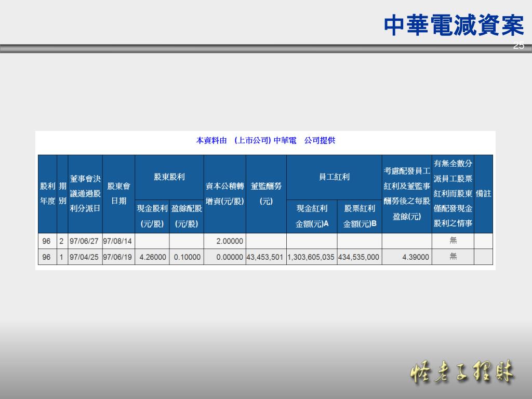Click 無 in the 97/04/25 row
Image resolution: width=532 pixels, height=399 pixels.
[x=453, y=256]
